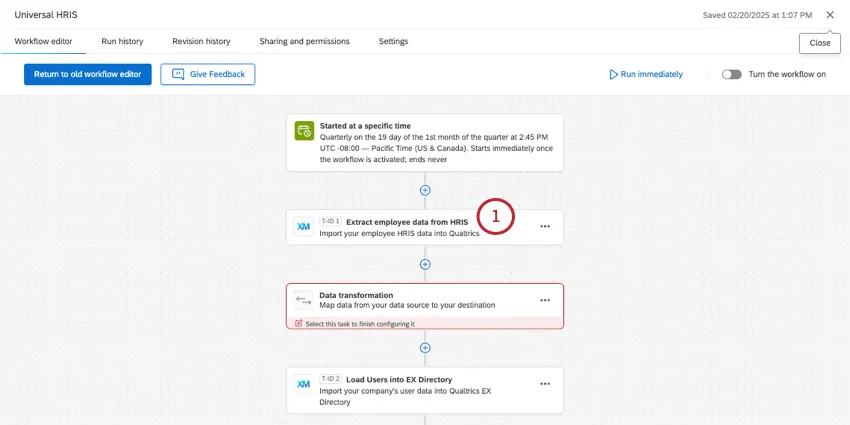Add a step above Data transformation task
The width and height of the screenshot is (850, 425).
pyautogui.click(x=425, y=264)
